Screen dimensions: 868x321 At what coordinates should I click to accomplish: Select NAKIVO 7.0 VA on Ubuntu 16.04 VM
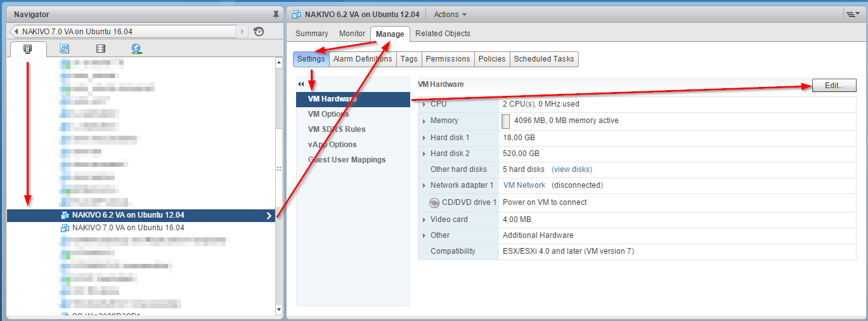click(x=128, y=228)
